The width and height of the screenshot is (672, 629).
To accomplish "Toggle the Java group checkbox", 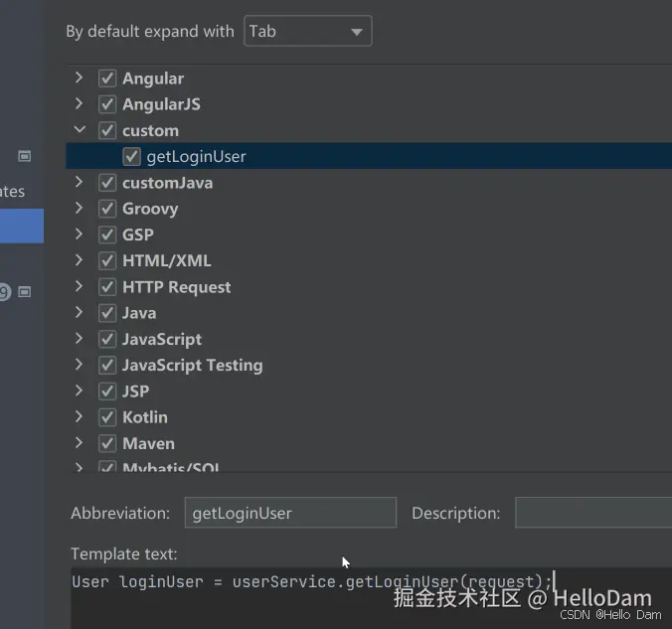I will [107, 313].
